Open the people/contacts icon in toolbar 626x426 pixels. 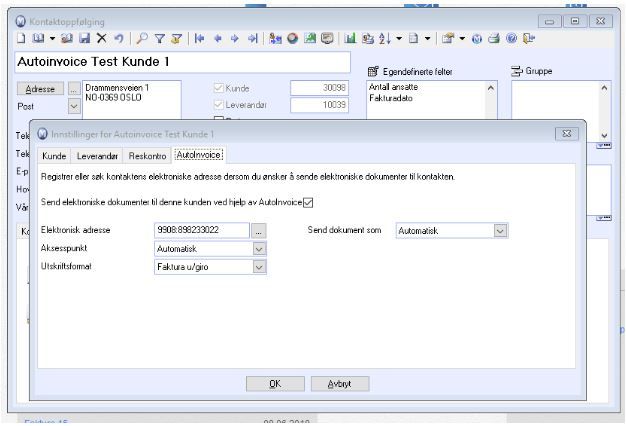coord(275,38)
